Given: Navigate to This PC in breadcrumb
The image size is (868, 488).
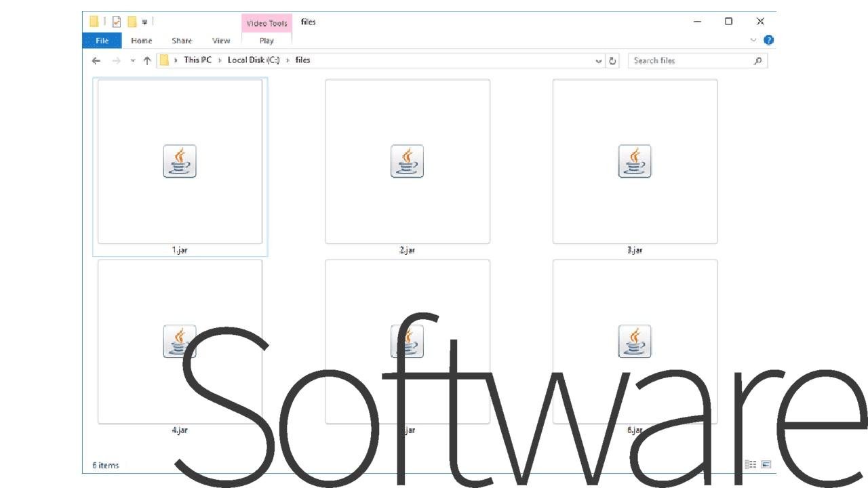Looking at the screenshot, I should (198, 60).
